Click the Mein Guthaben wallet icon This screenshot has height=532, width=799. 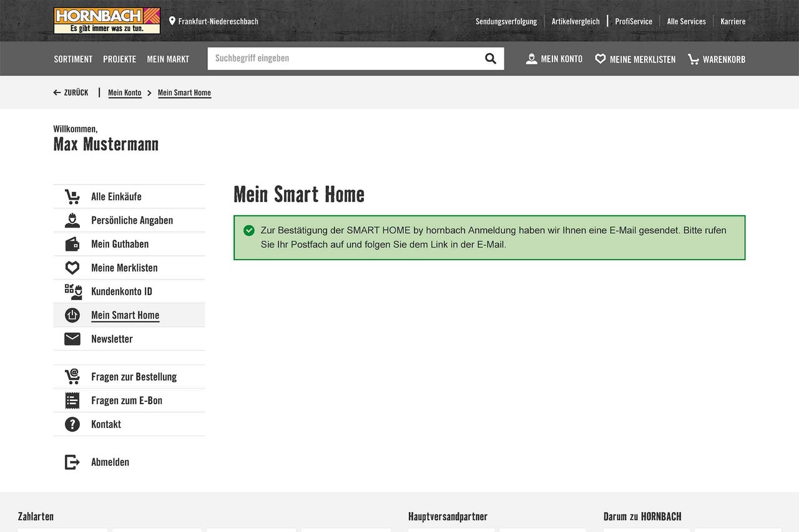click(72, 244)
